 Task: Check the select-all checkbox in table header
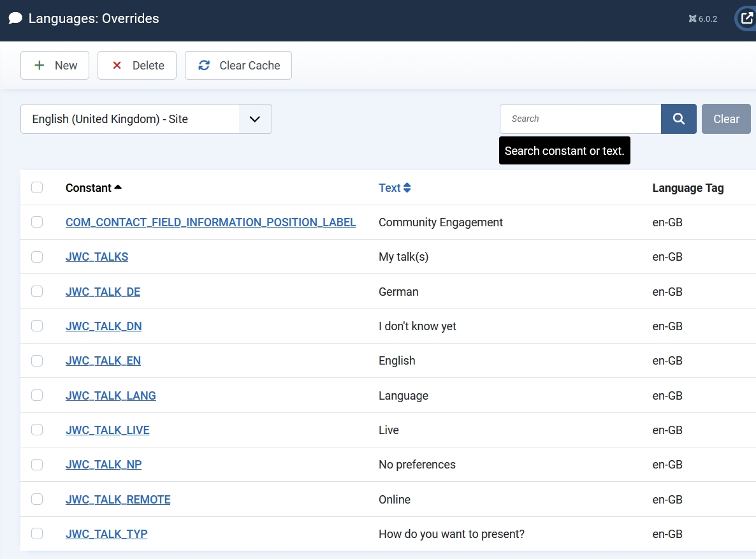(37, 187)
